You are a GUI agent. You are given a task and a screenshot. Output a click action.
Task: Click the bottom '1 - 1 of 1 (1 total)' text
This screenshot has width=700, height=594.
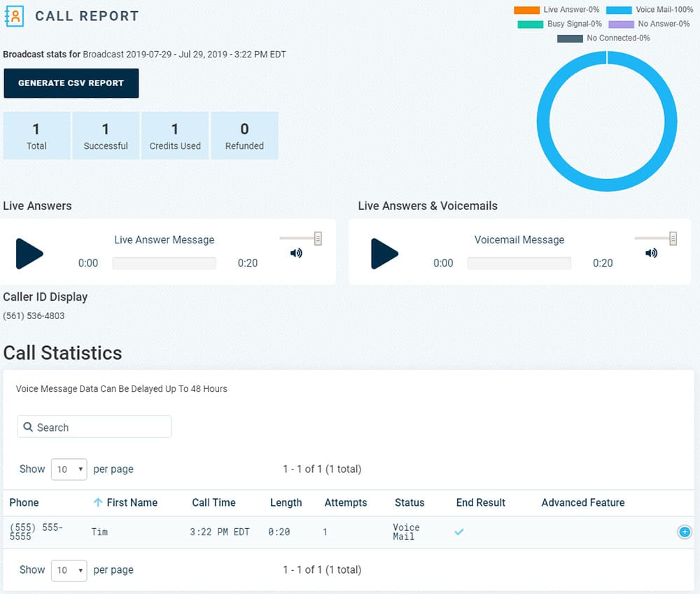(322, 570)
